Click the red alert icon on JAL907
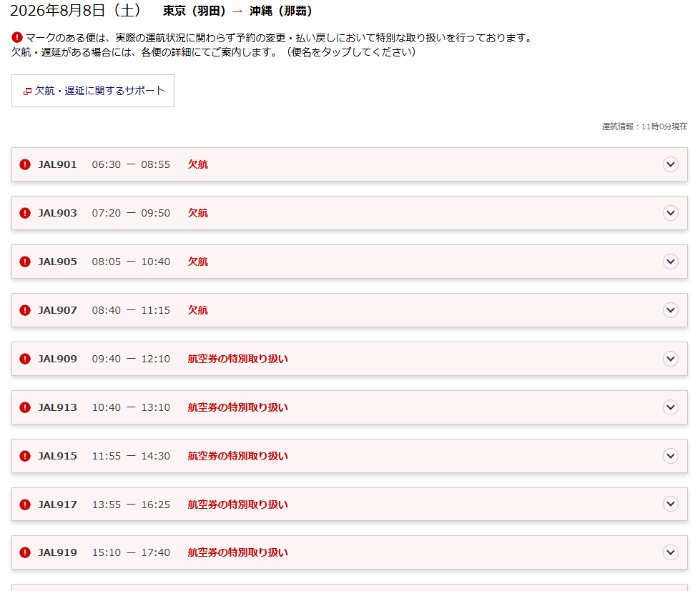 tap(25, 310)
